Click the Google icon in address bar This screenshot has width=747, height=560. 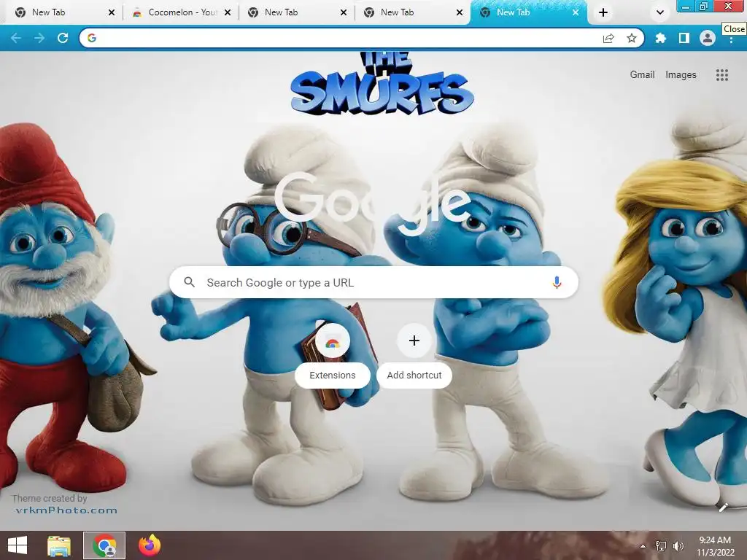point(92,38)
